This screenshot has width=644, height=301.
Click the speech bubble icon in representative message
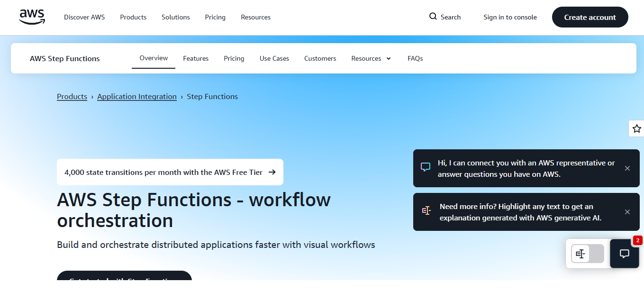[425, 167]
